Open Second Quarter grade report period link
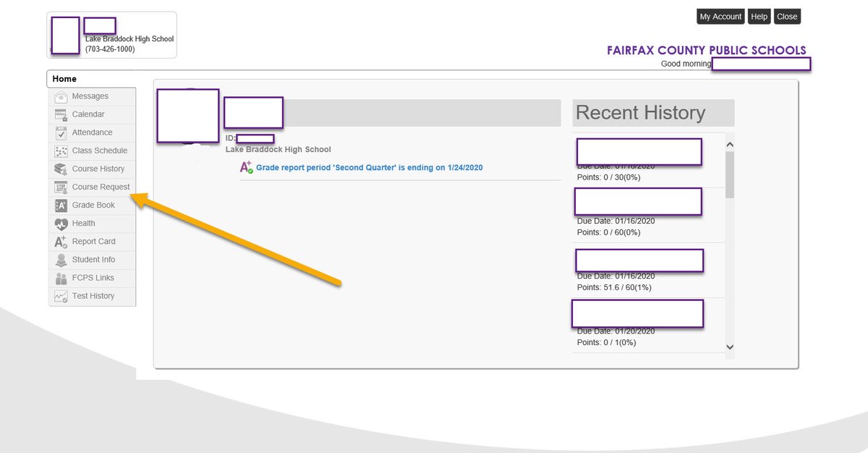Image resolution: width=868 pixels, height=453 pixels. click(369, 167)
